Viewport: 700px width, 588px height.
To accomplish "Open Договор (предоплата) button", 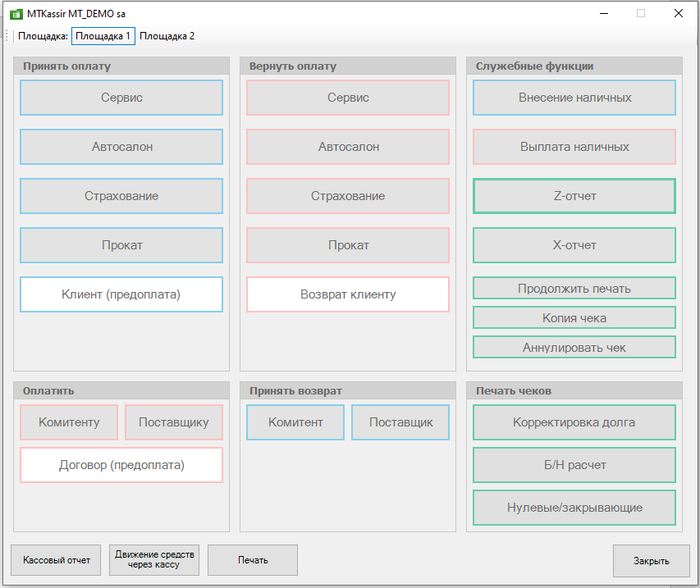I will tap(121, 465).
